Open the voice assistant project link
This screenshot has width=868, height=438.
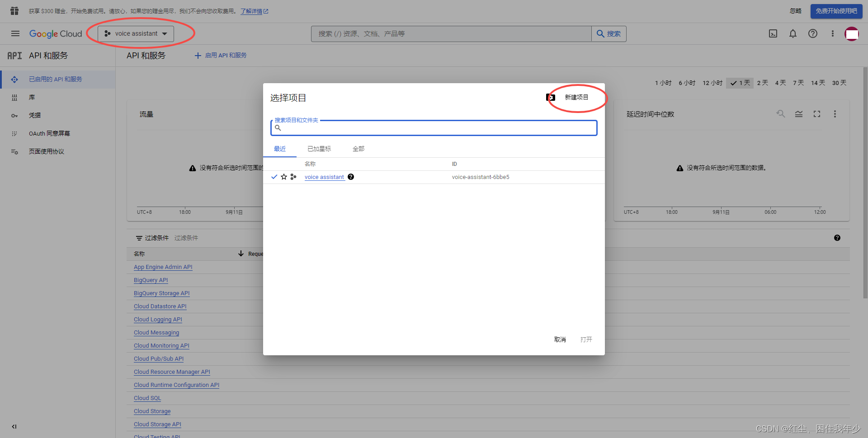point(324,177)
